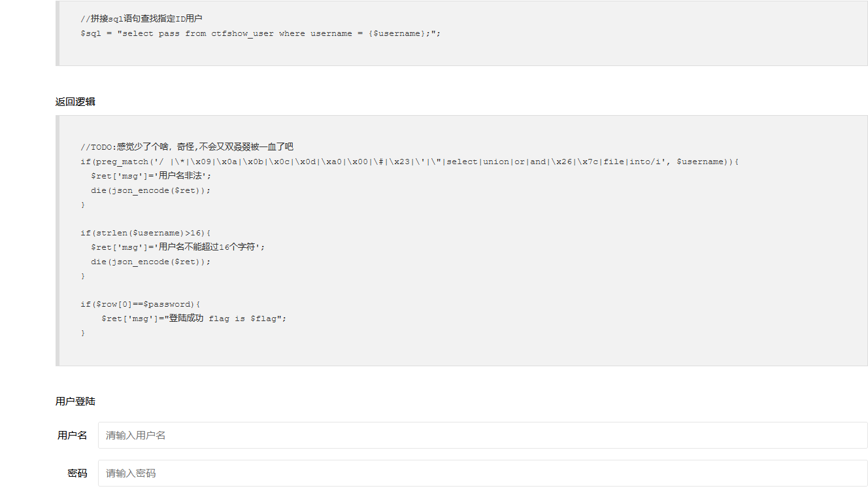Click the if($row[0]==$password) line

(x=141, y=304)
